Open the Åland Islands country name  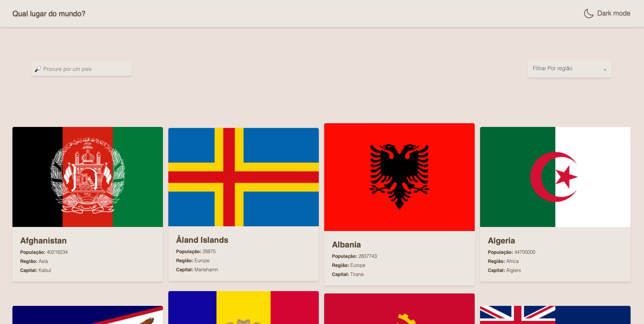[202, 240]
